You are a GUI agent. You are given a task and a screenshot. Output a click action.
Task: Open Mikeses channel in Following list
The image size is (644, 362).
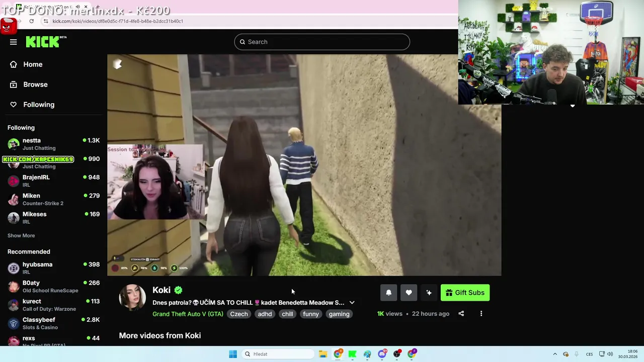tap(53, 218)
